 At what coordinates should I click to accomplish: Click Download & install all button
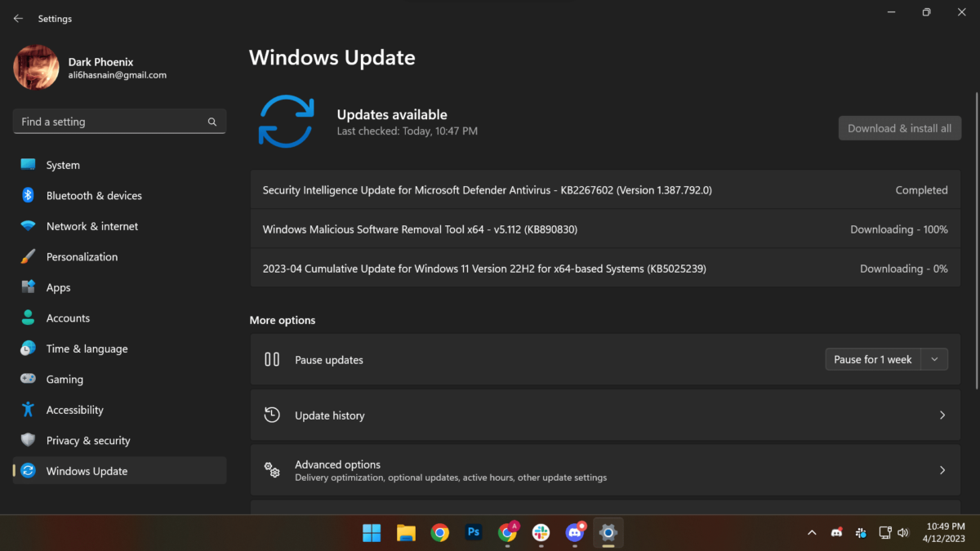pos(900,128)
